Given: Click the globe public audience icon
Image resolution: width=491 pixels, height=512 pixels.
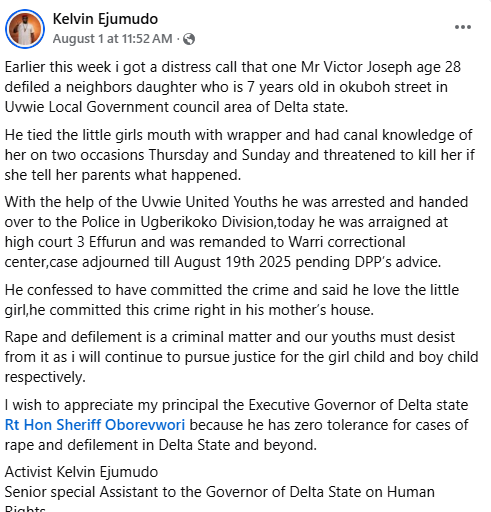Looking at the screenshot, I should click(x=189, y=39).
